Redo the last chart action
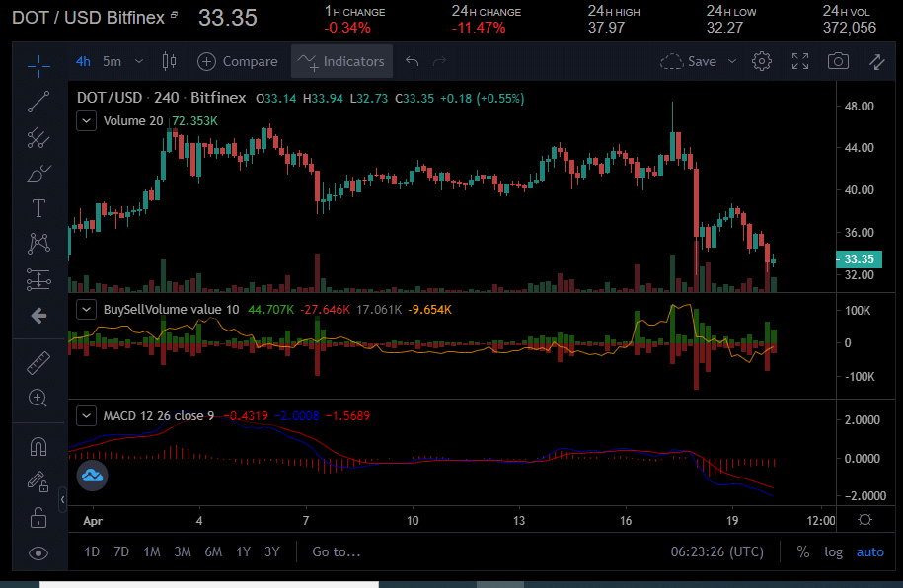This screenshot has height=588, width=903. click(439, 61)
